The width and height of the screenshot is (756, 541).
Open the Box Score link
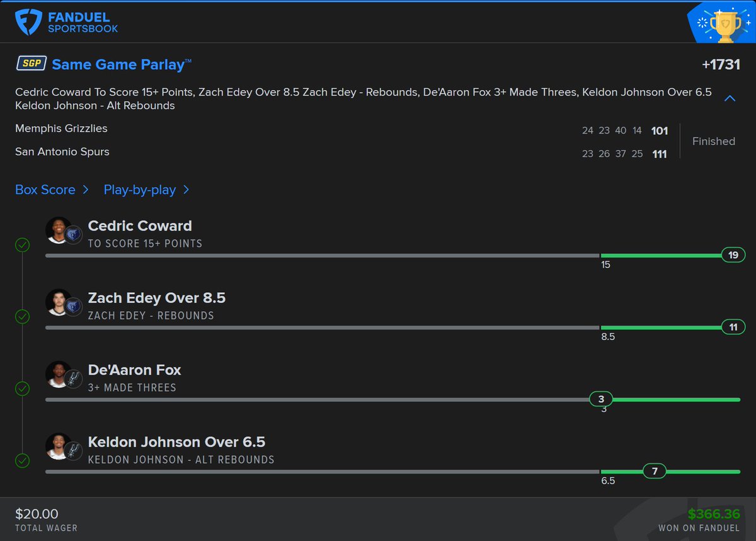[x=52, y=190]
